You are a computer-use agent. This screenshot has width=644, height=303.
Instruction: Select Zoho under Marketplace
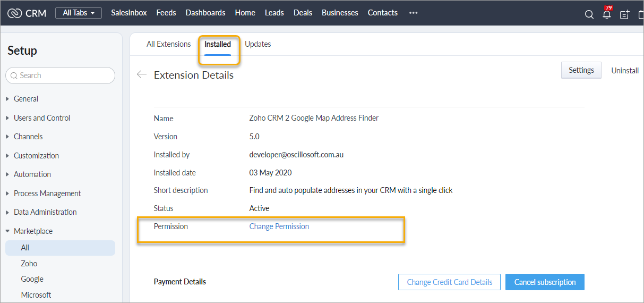(29, 264)
